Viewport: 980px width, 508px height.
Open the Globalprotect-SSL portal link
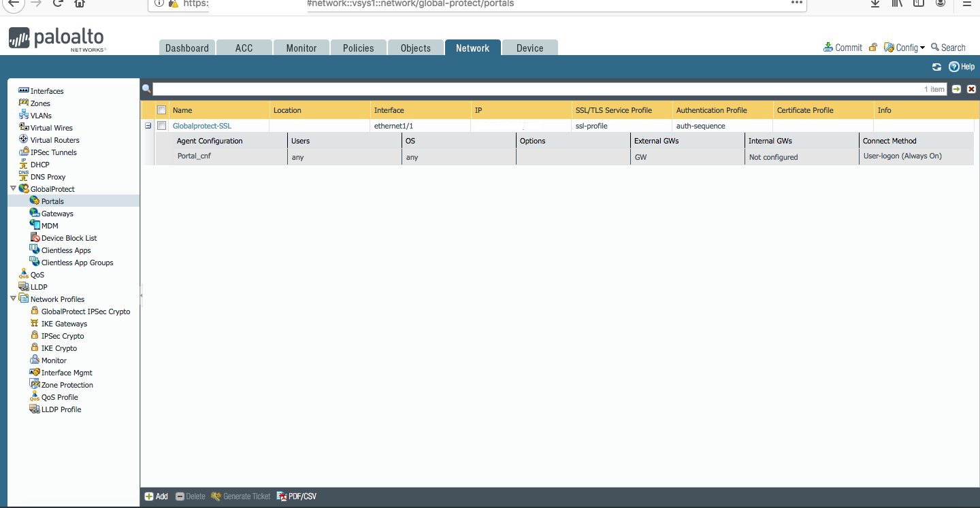tap(202, 126)
